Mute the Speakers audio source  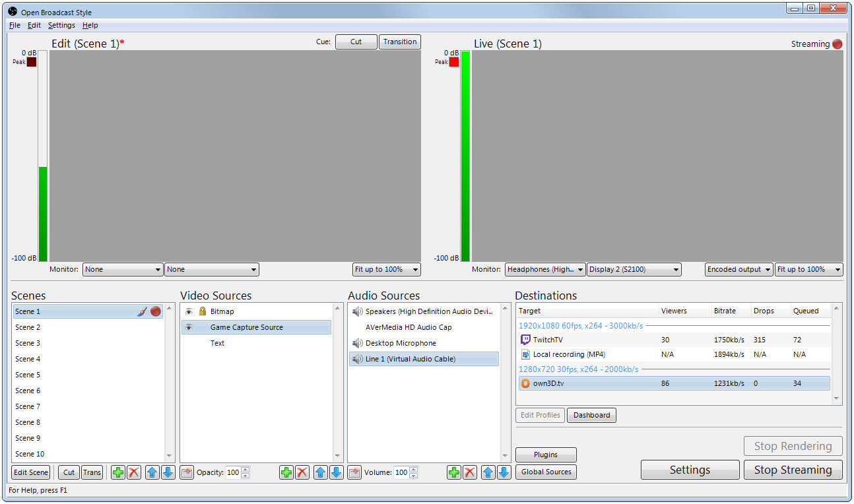[358, 311]
